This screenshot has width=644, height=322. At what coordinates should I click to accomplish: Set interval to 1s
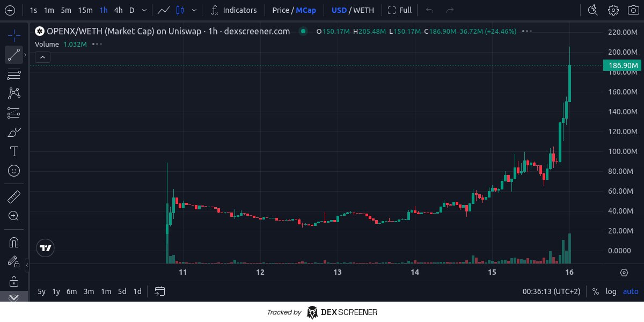[33, 10]
